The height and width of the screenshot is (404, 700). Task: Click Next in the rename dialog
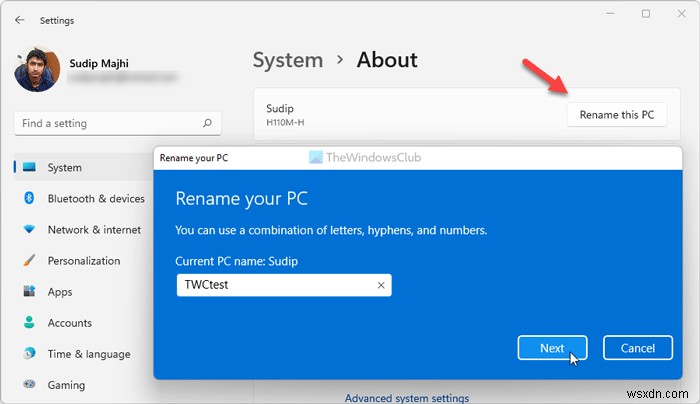(552, 348)
